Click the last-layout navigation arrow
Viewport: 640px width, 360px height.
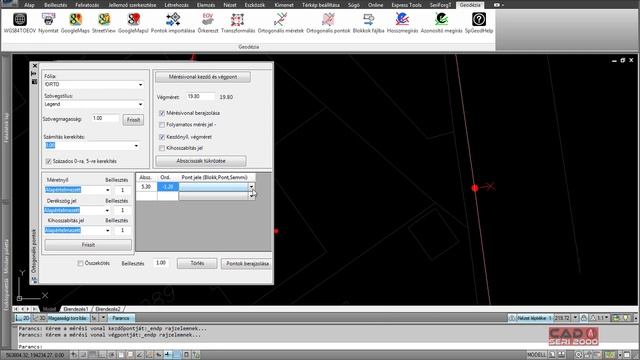(x=35, y=309)
